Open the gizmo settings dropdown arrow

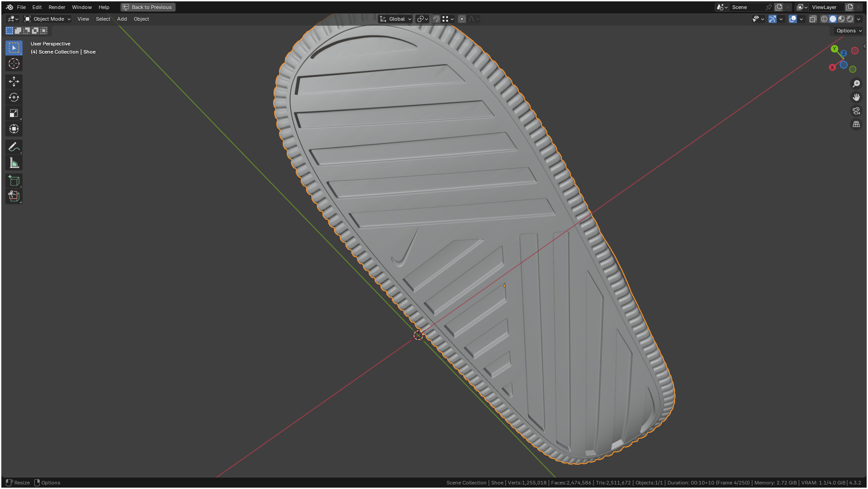(781, 19)
